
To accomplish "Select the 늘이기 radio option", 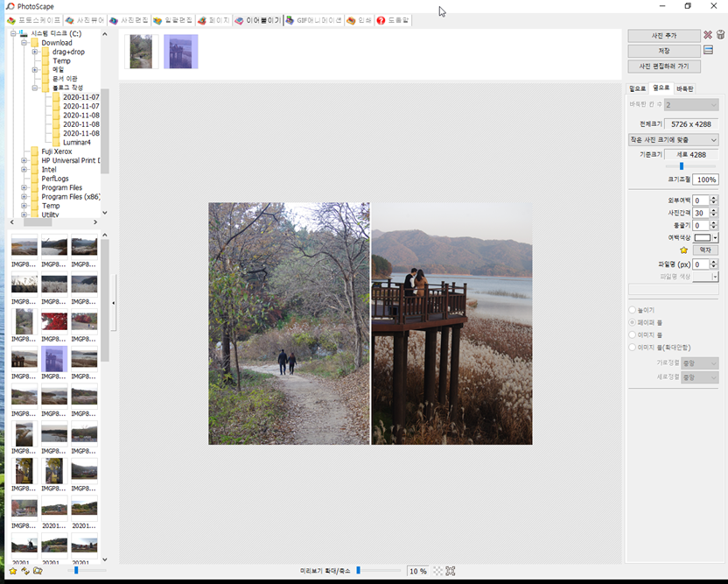I will [x=633, y=310].
